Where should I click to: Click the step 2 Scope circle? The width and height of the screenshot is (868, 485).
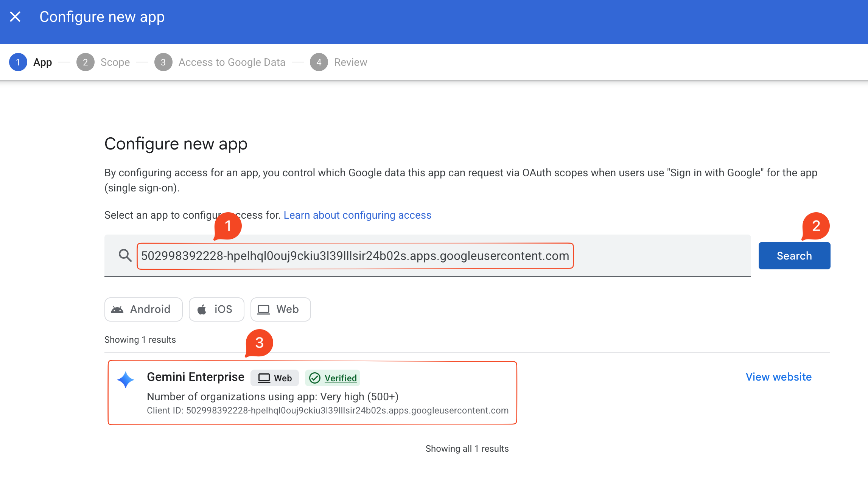pyautogui.click(x=85, y=62)
